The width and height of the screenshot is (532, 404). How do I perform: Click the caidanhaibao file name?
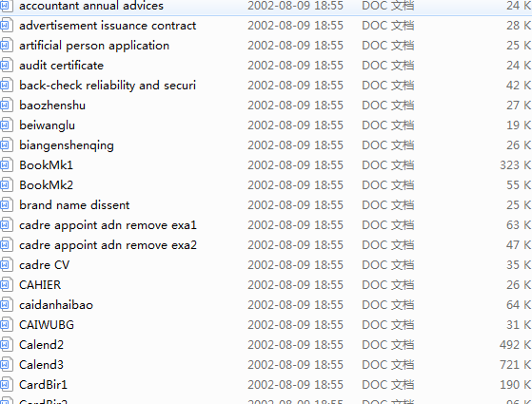tap(56, 305)
